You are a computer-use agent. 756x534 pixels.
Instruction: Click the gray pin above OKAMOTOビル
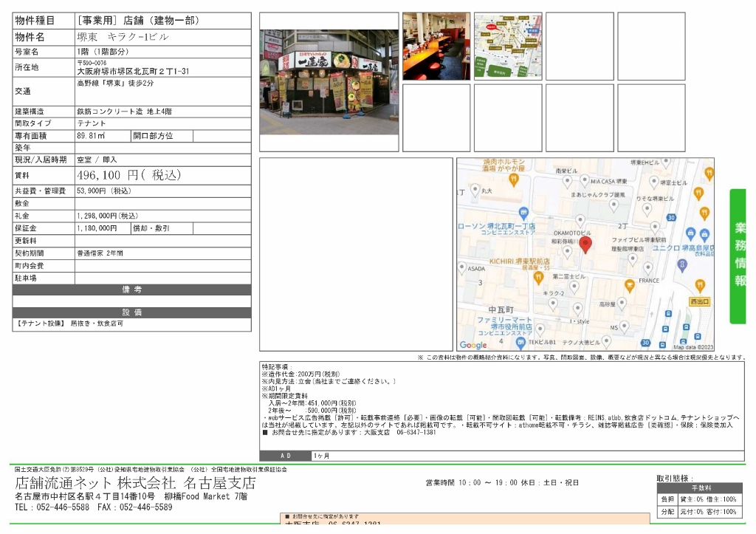point(580,221)
